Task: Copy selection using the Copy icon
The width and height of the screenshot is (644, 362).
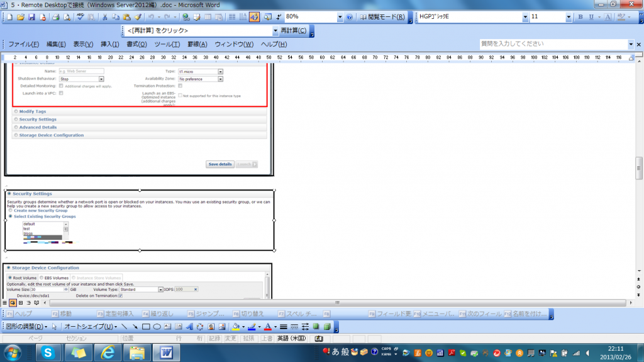Action: [116, 17]
